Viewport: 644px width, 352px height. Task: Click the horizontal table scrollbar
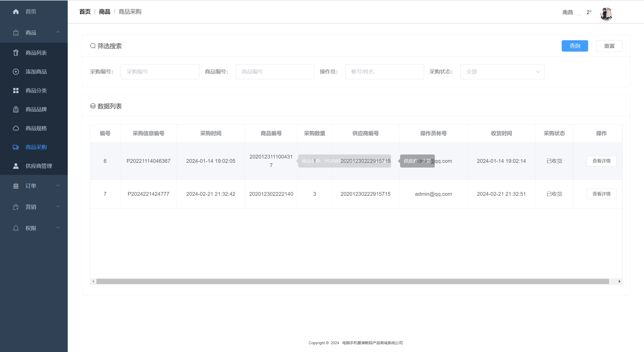coord(352,281)
